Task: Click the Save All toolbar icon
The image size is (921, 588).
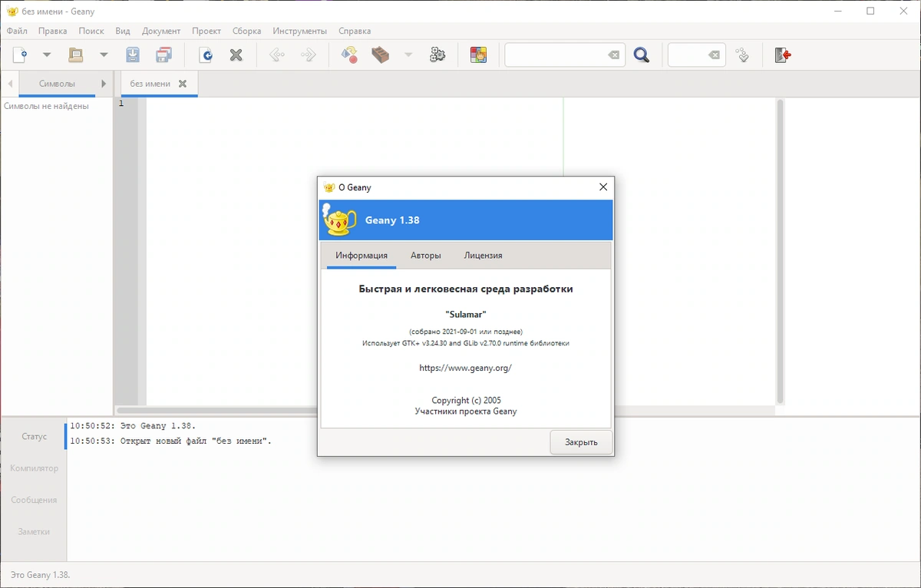Action: (x=163, y=55)
